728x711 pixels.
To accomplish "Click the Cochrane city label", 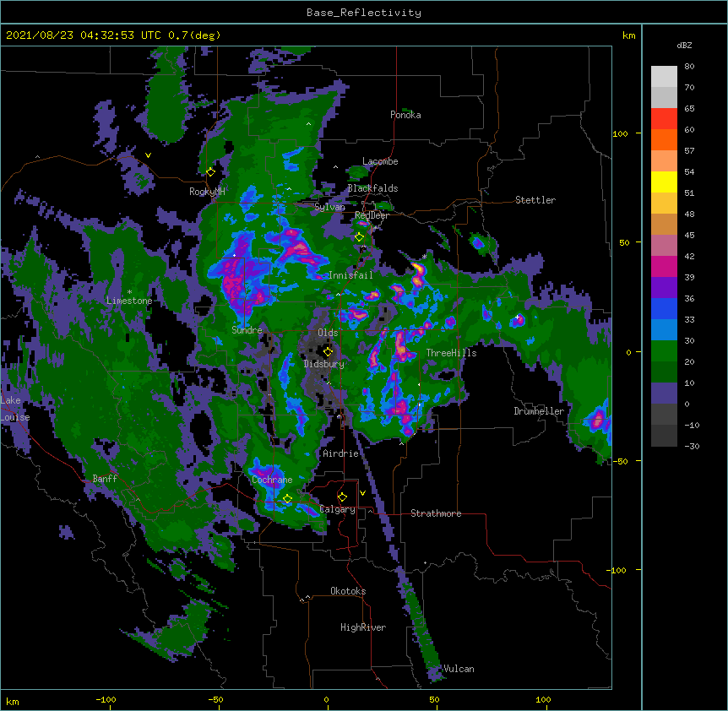I will click(272, 480).
